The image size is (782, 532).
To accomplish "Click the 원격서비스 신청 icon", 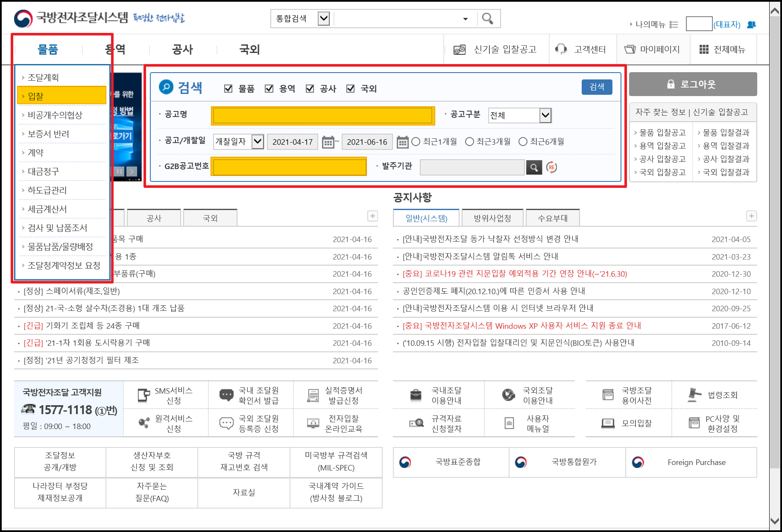I will tap(144, 423).
